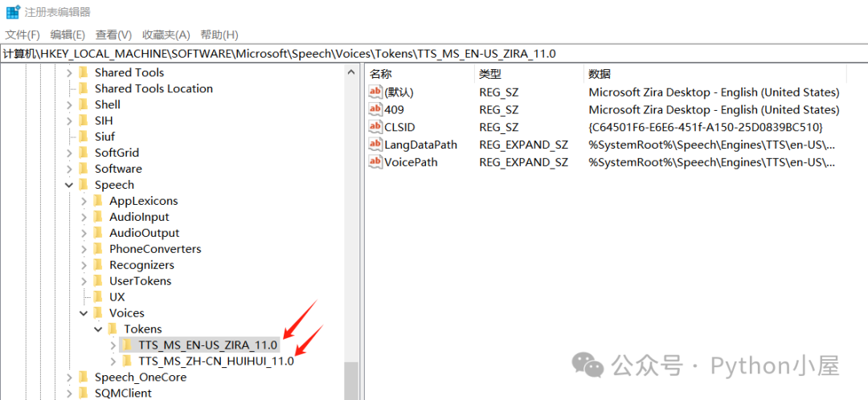Image resolution: width=868 pixels, height=400 pixels.
Task: Collapse the Tokens key
Action: click(99, 329)
